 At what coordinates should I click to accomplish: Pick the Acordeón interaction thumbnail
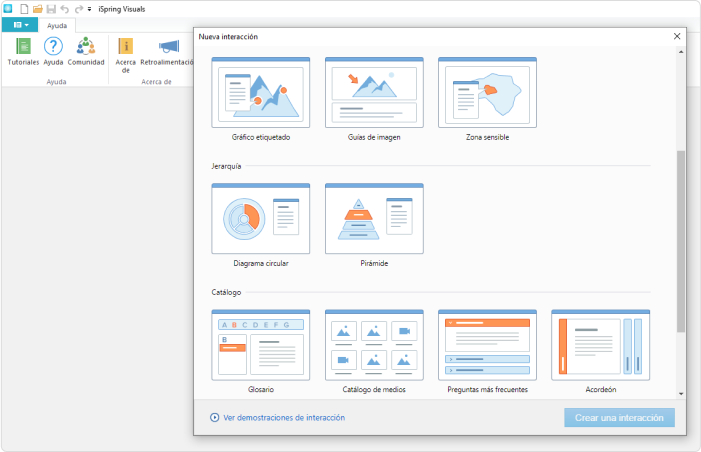pos(600,345)
